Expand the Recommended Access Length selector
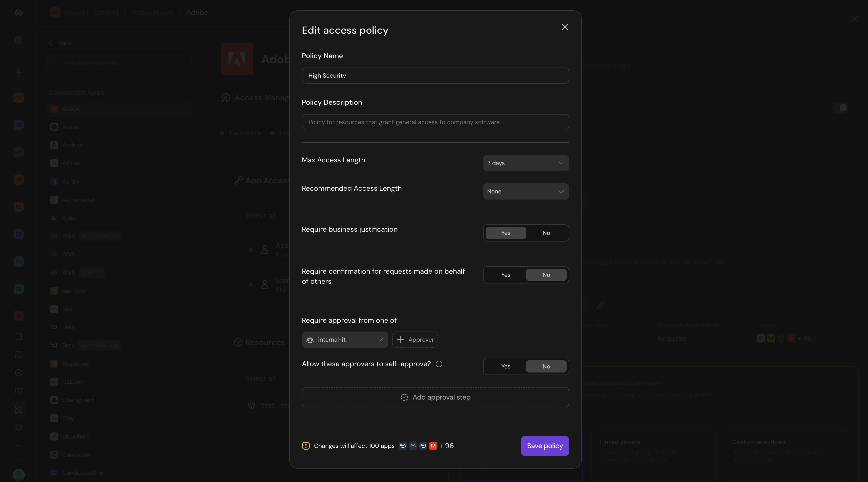Image resolution: width=868 pixels, height=482 pixels. coord(525,191)
